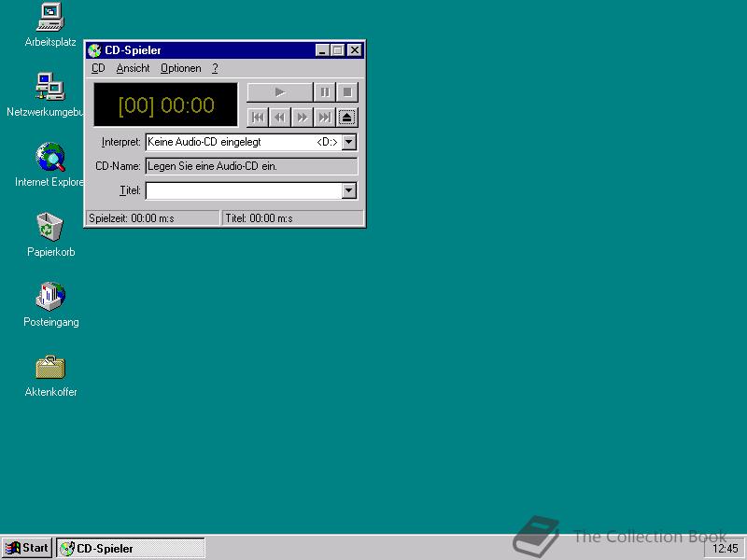Select the Aktenkoffer briefcase icon
The image size is (747, 560).
50,375
